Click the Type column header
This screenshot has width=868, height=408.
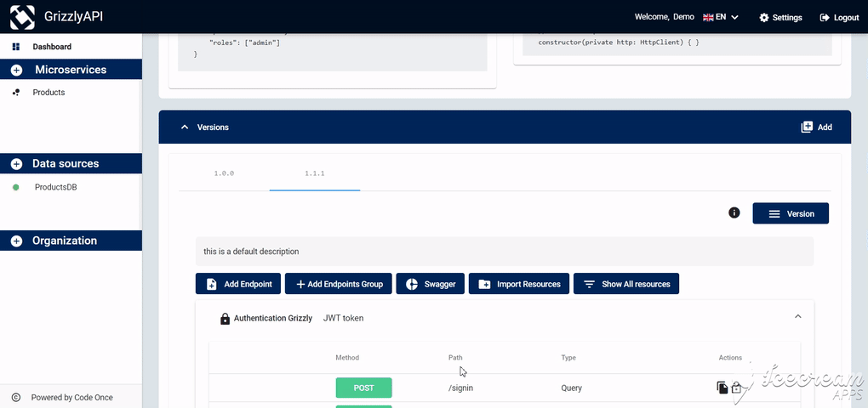coord(568,358)
